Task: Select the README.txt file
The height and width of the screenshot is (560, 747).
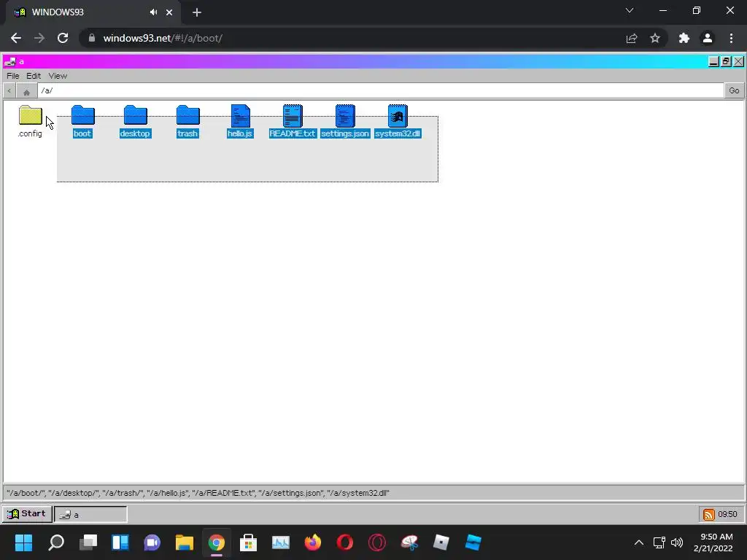Action: click(x=293, y=115)
